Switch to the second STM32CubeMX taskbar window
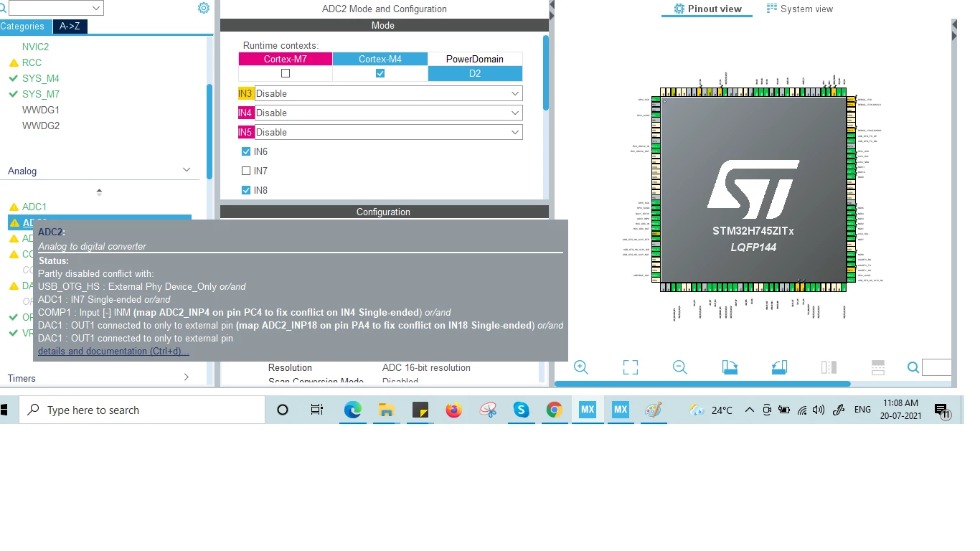Screen dimensions: 980x551 pyautogui.click(x=621, y=410)
